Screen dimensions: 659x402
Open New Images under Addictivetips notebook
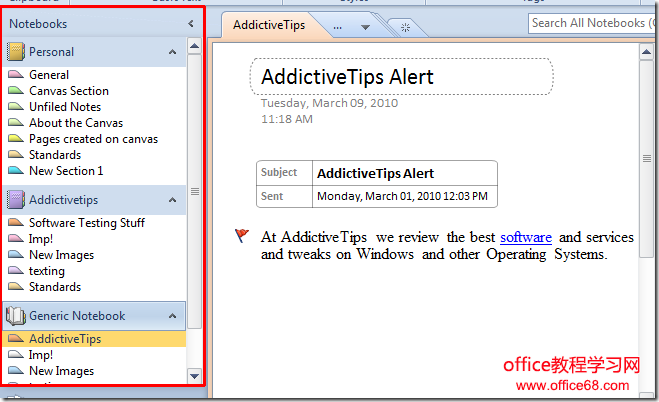click(61, 255)
